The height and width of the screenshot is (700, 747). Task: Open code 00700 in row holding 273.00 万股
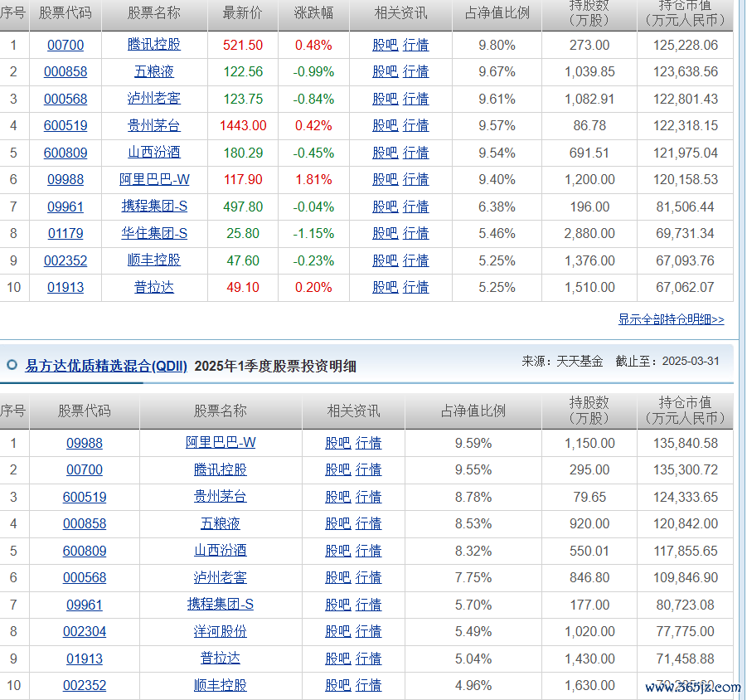click(x=65, y=45)
